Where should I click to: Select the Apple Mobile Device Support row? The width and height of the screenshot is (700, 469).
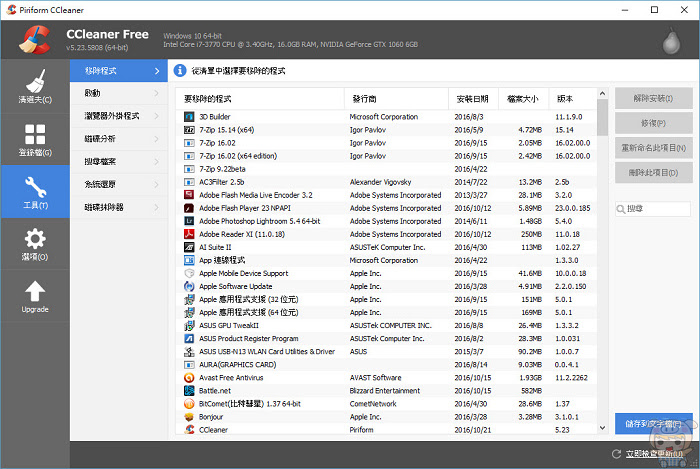tap(387, 273)
